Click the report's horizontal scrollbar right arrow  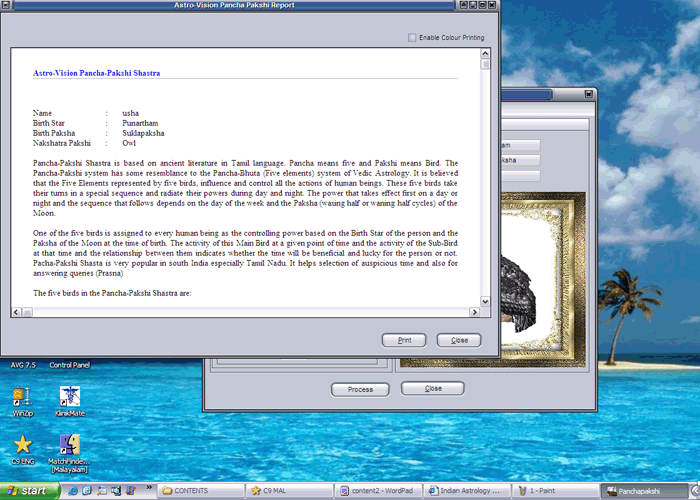(x=475, y=312)
